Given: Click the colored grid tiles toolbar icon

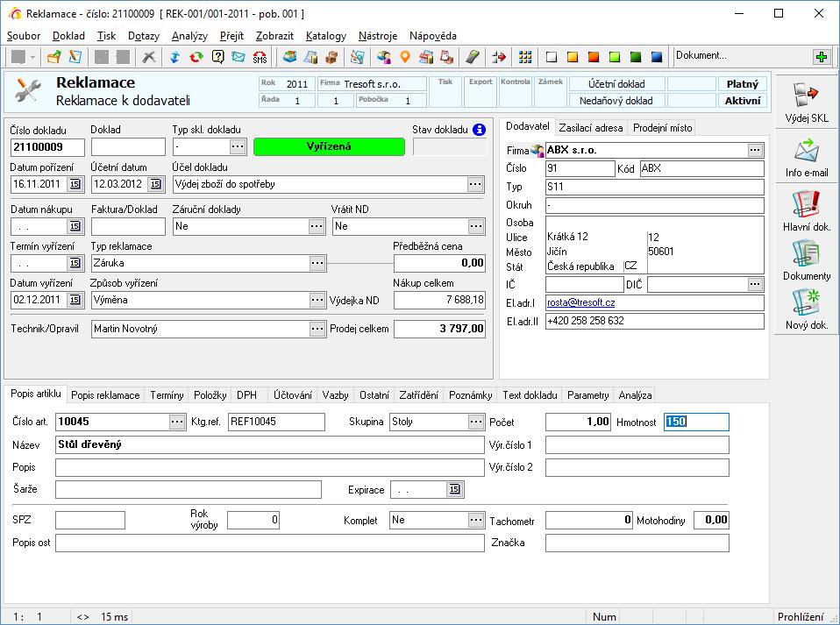Looking at the screenshot, I should (x=525, y=57).
